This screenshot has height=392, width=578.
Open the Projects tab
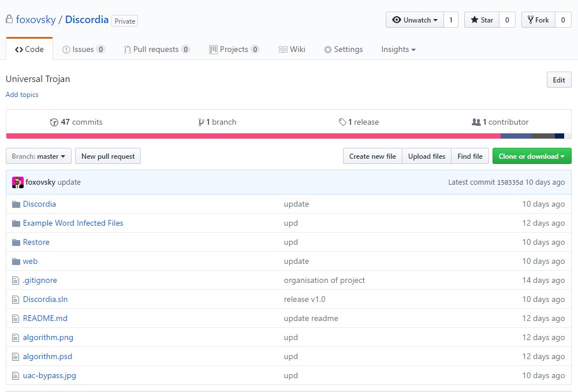(x=234, y=50)
